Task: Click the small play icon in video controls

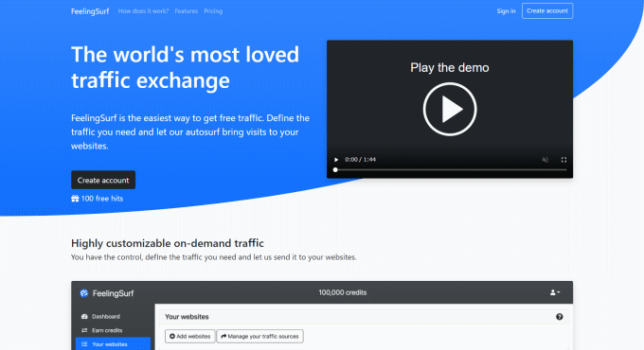Action: (x=336, y=160)
